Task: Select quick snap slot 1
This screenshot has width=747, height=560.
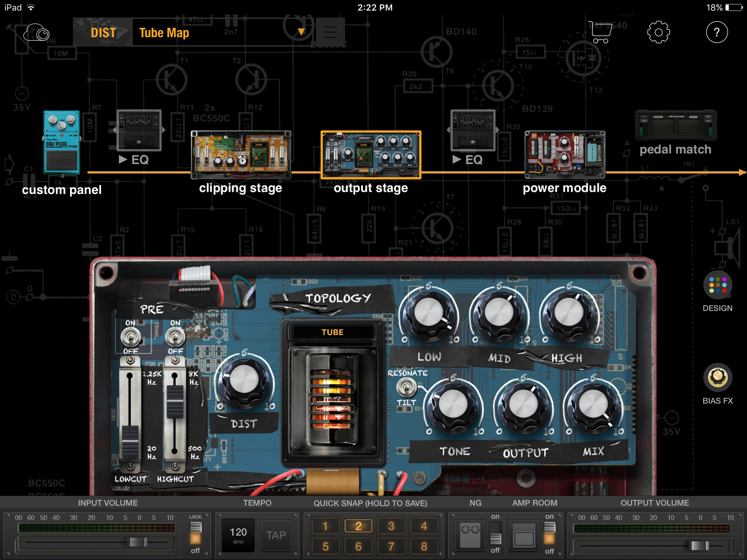Action: click(325, 526)
